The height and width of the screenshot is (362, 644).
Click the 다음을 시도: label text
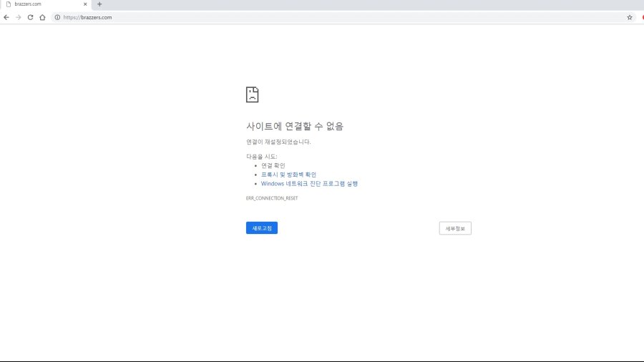pyautogui.click(x=262, y=157)
